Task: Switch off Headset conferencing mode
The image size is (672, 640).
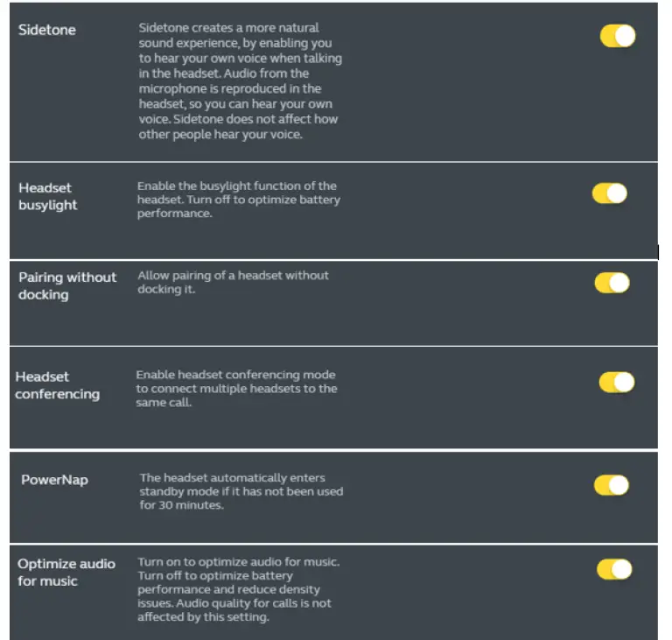Action: point(616,383)
